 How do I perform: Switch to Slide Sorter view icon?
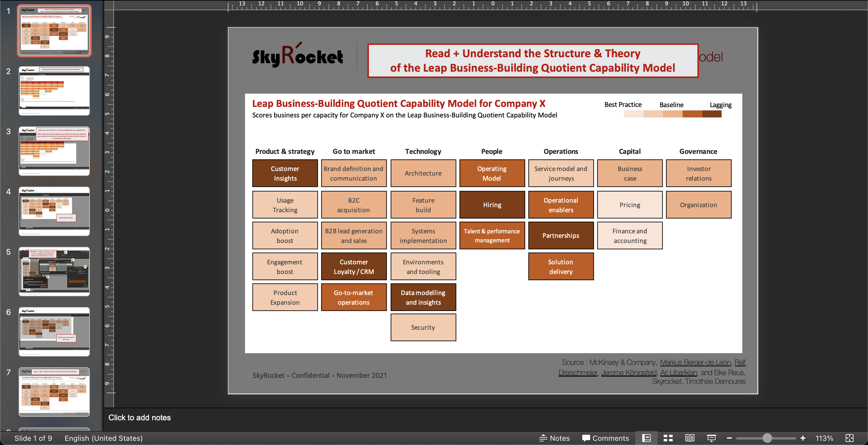click(x=668, y=438)
